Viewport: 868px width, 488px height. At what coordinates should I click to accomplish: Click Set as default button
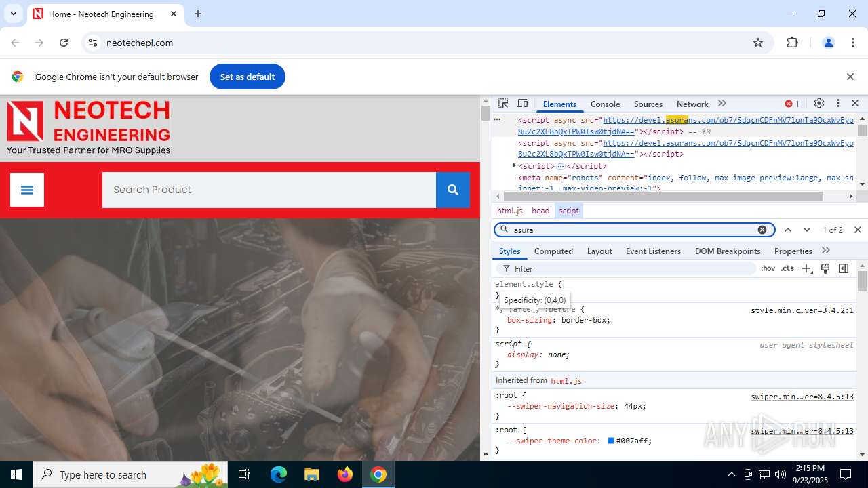(x=248, y=77)
